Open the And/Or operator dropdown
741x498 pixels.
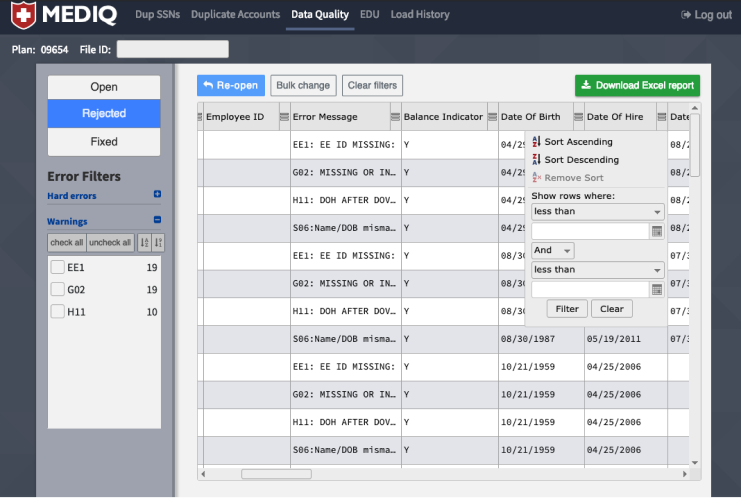click(x=553, y=251)
